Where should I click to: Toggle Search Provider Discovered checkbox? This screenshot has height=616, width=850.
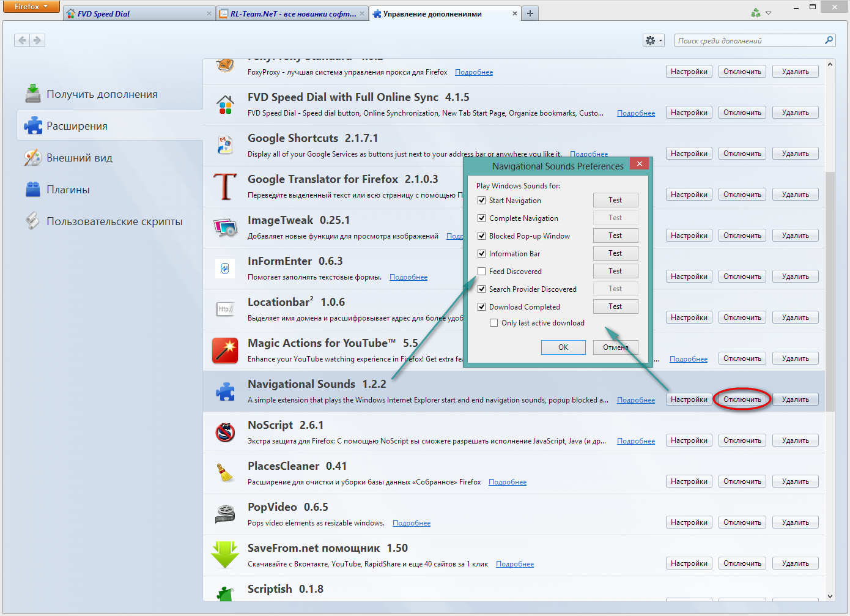tap(482, 289)
